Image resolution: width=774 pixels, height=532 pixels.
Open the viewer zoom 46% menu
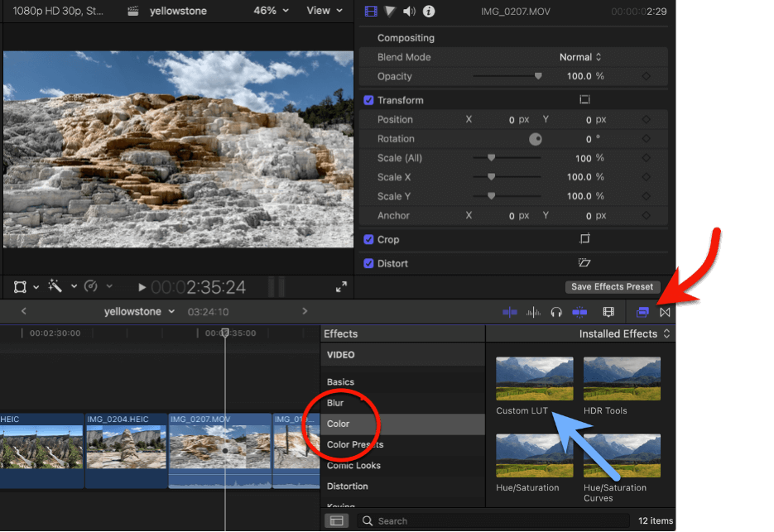coord(271,11)
